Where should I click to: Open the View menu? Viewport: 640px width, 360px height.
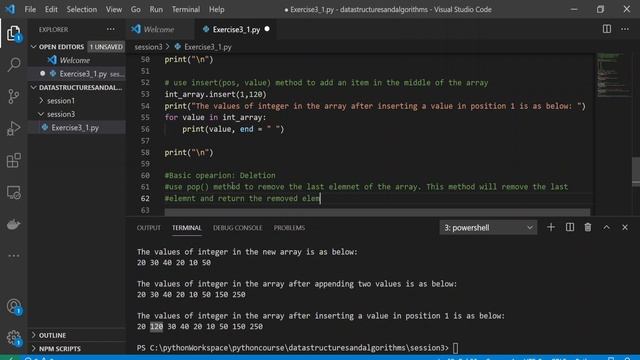pos(114,9)
